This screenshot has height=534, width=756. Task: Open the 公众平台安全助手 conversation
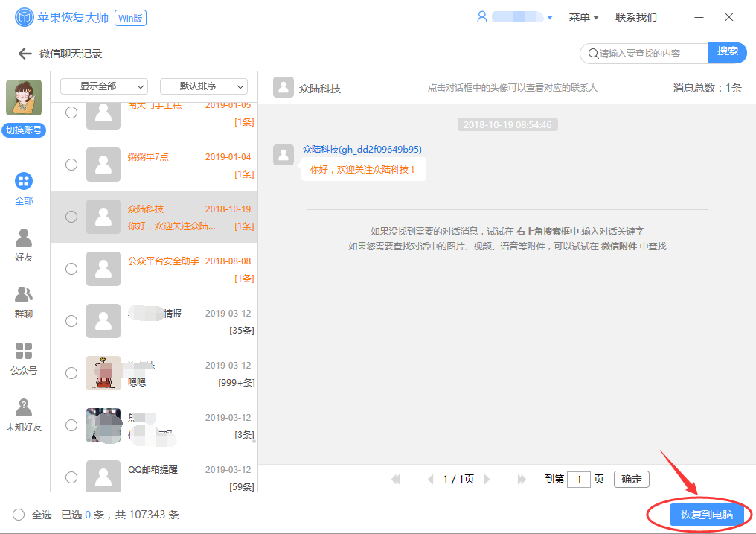154,269
